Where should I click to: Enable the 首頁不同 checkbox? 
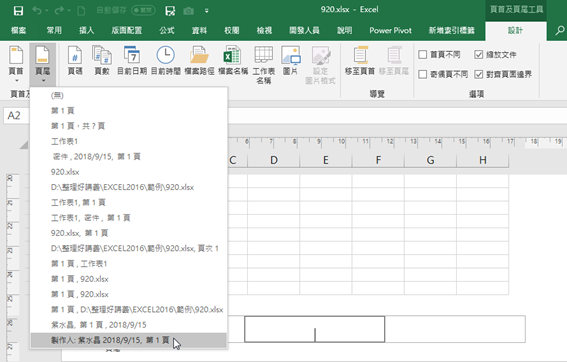[x=423, y=55]
